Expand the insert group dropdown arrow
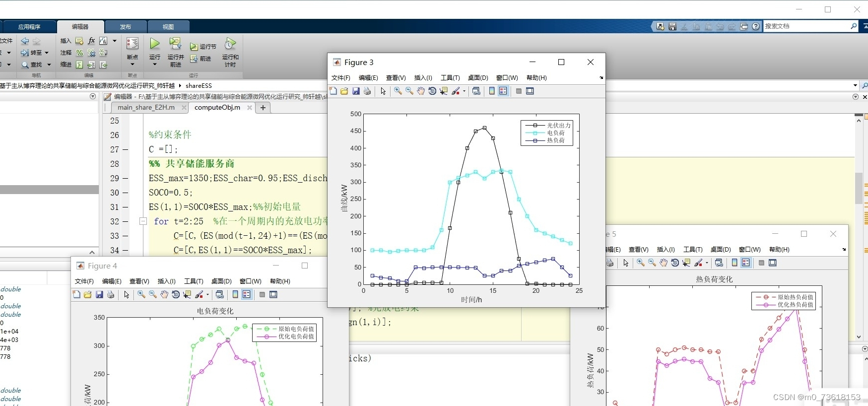The width and height of the screenshot is (868, 406). click(115, 41)
